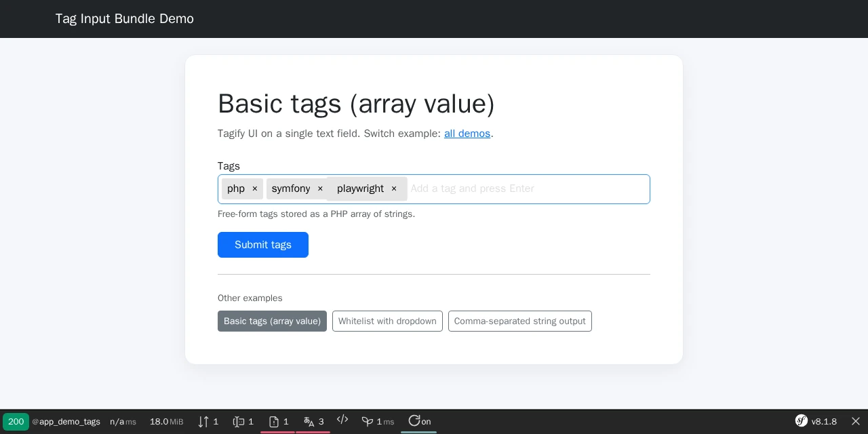Remove the playwright tag
The width and height of the screenshot is (868, 434).
tap(393, 189)
